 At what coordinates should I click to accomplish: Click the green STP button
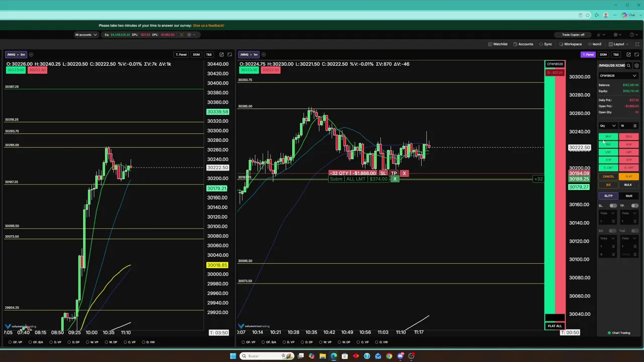[608, 160]
